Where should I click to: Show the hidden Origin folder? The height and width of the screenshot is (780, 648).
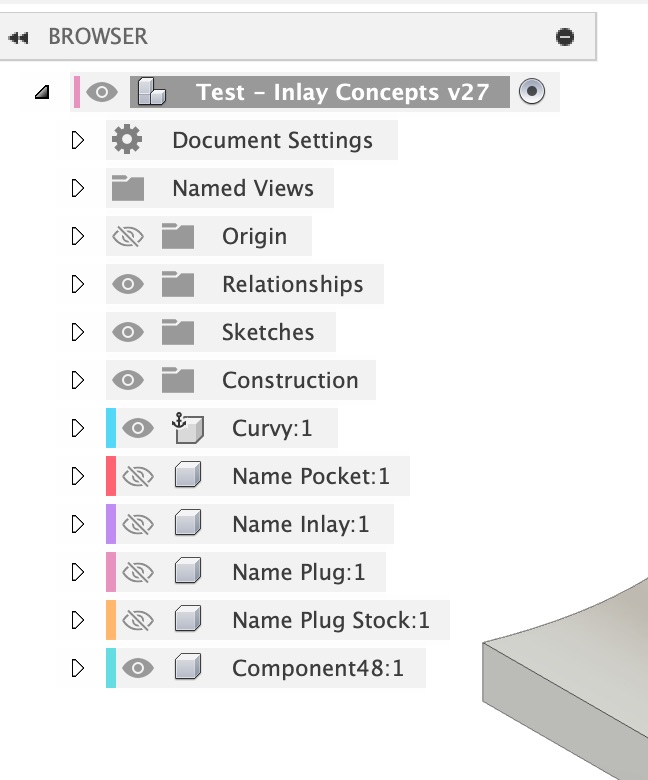(x=128, y=236)
